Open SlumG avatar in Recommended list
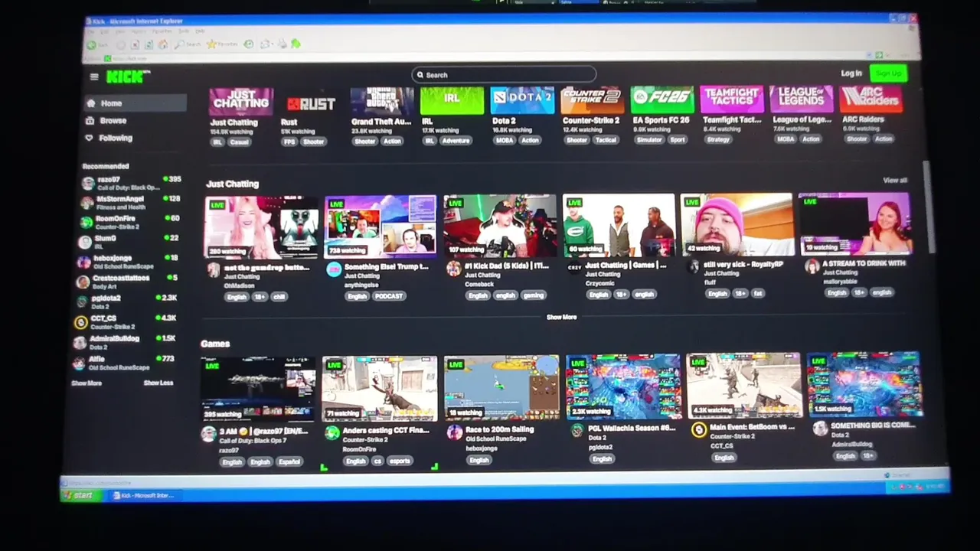 click(85, 242)
